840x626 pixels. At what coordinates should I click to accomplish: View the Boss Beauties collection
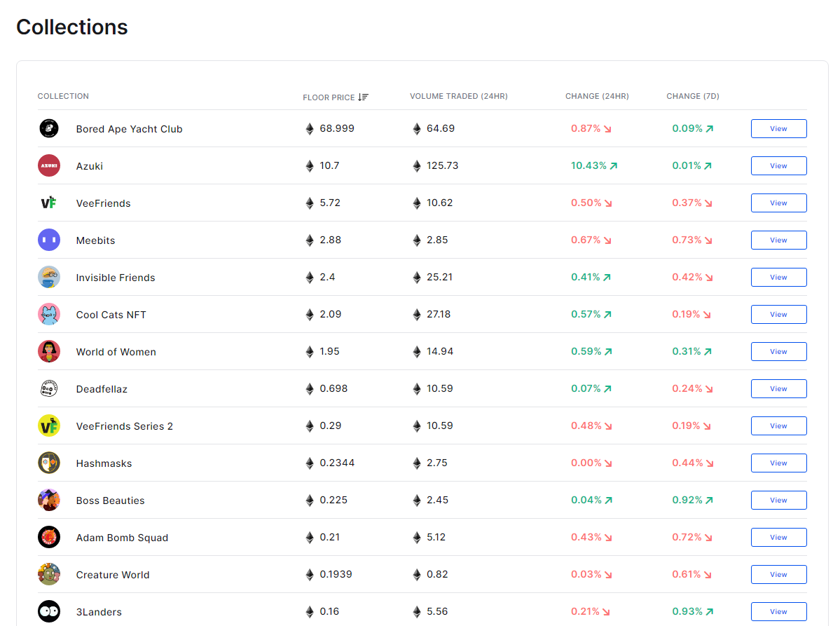tap(779, 500)
